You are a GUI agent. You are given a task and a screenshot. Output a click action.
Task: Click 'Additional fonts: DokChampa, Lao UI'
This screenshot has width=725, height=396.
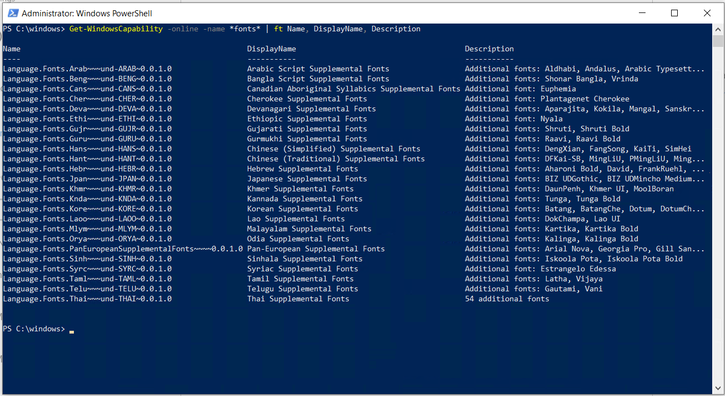[543, 219]
